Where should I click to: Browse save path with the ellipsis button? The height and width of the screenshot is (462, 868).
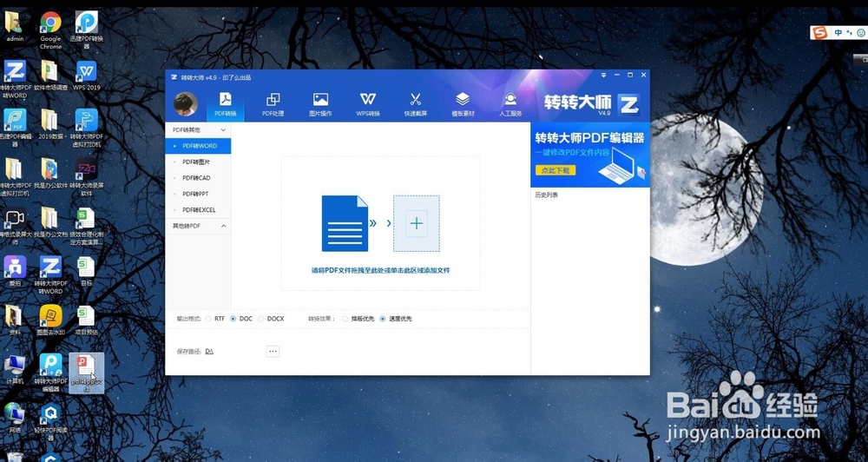(273, 351)
